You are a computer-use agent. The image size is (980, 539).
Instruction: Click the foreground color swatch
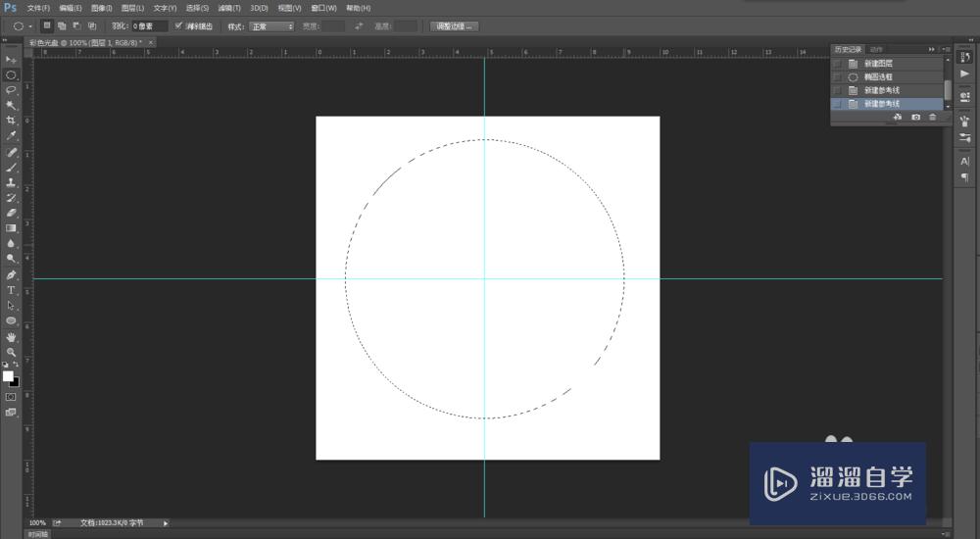pos(8,376)
